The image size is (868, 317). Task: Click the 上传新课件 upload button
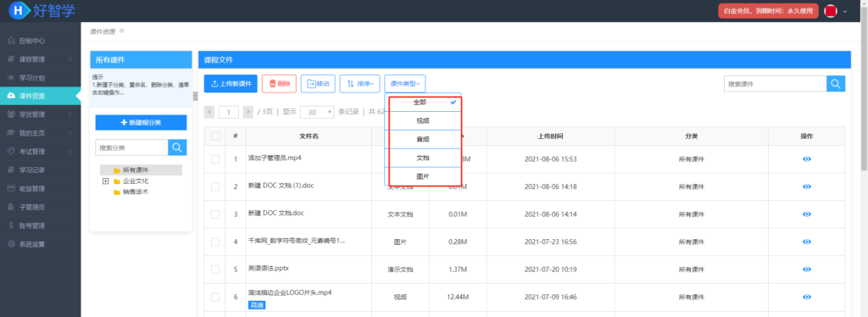click(231, 84)
